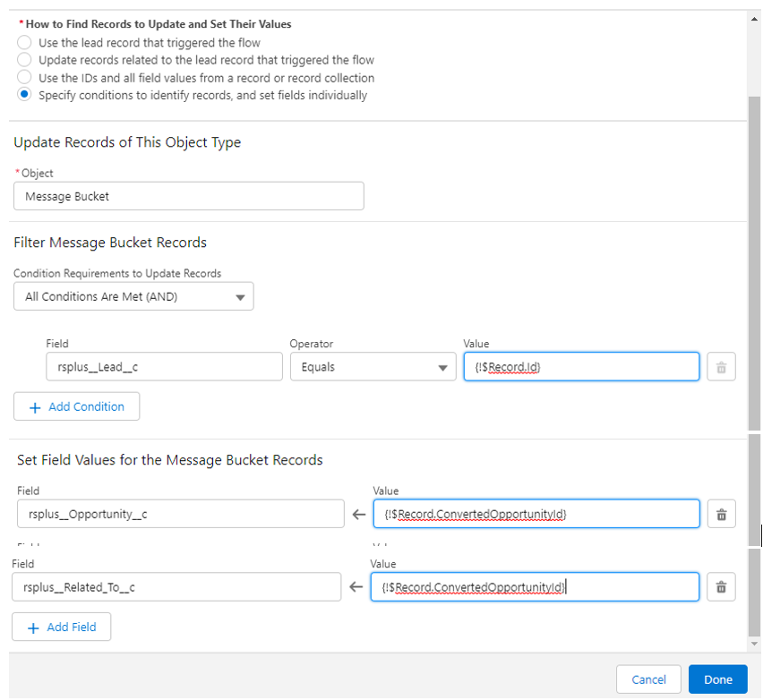Cancel the Update Records dialog

pos(648,679)
